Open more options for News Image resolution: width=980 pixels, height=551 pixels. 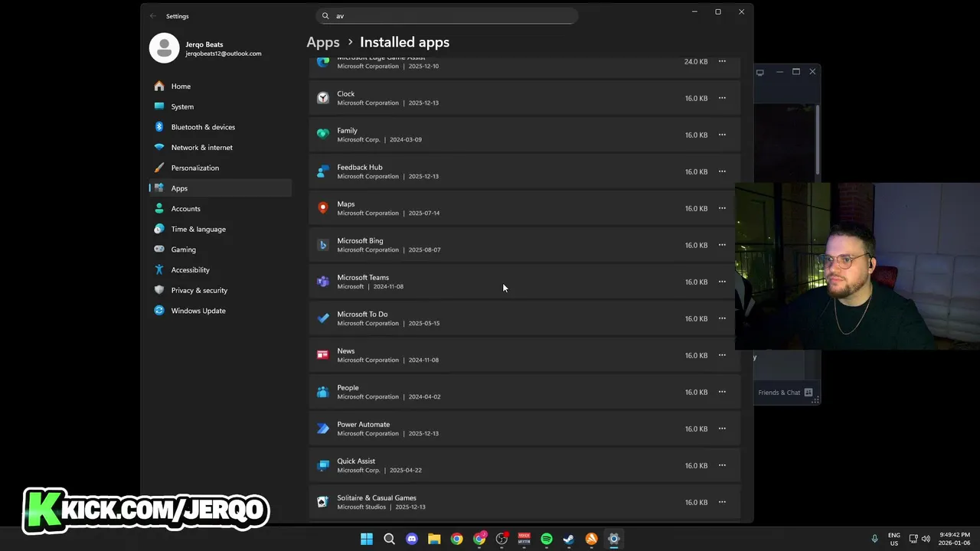(x=722, y=355)
